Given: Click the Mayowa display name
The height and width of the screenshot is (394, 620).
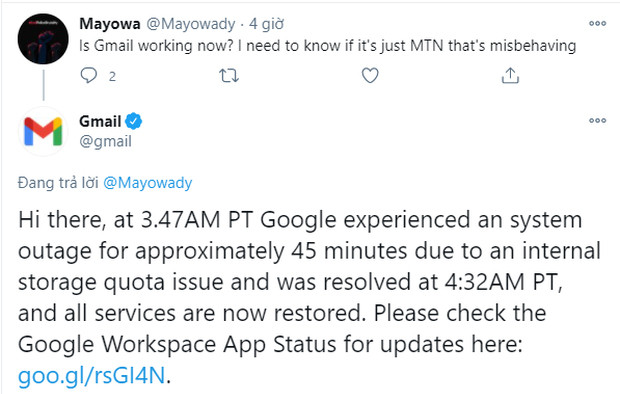Looking at the screenshot, I should point(110,24).
